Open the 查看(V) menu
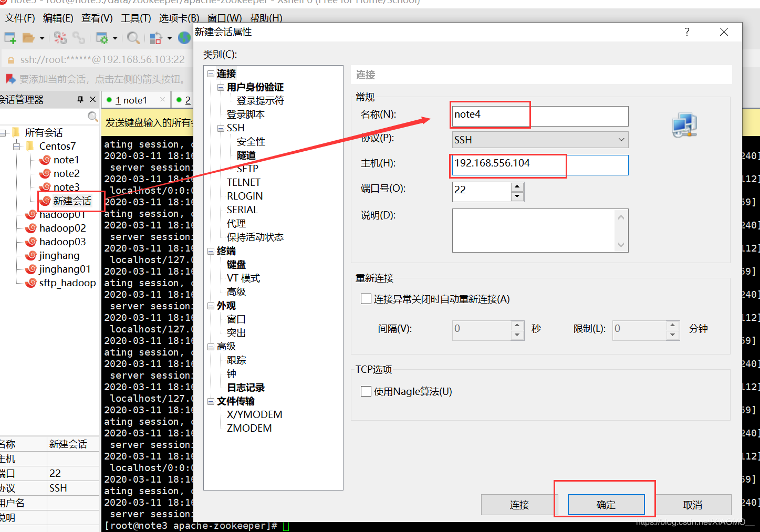Viewport: 760px width, 532px height. click(97, 18)
